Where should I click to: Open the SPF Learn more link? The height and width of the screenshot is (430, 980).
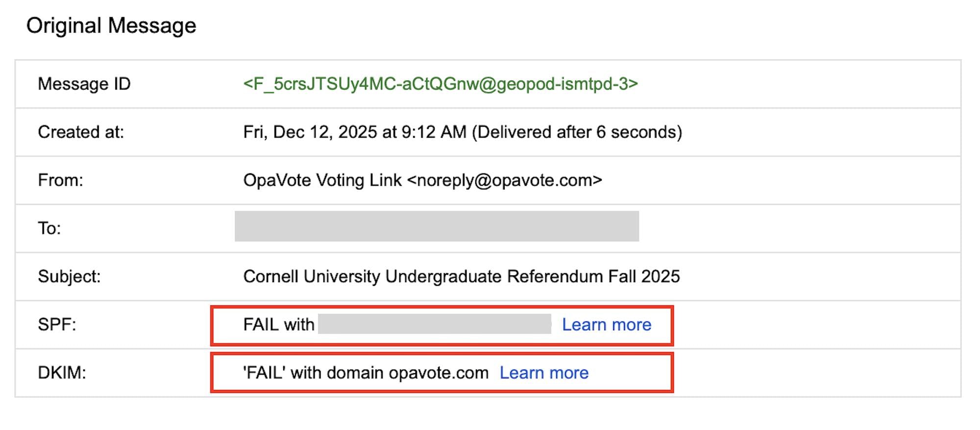(606, 325)
